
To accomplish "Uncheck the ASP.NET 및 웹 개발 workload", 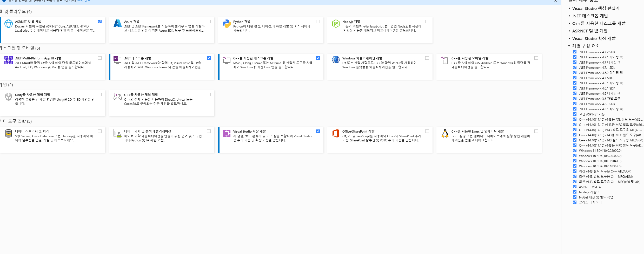I will 99,21.
